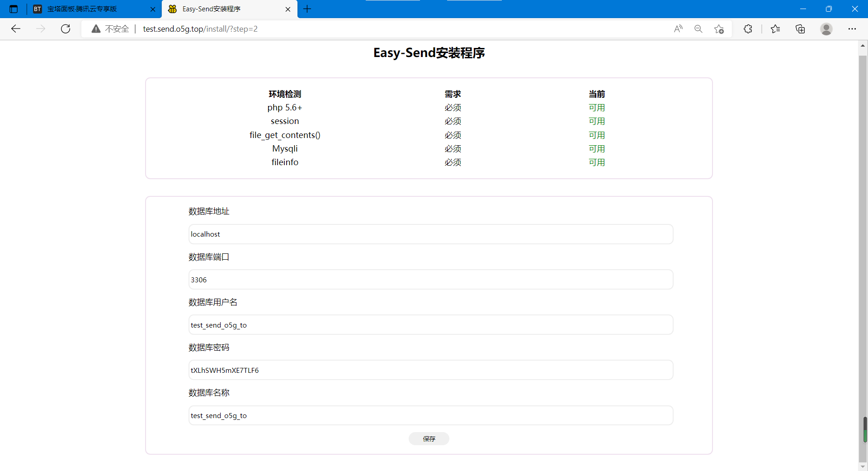Focus the database port field

click(x=430, y=280)
